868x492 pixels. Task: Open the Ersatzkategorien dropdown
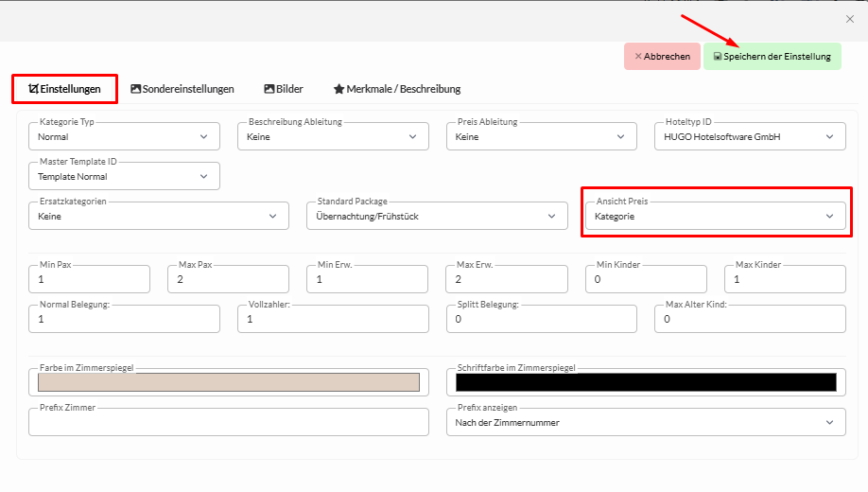point(159,217)
